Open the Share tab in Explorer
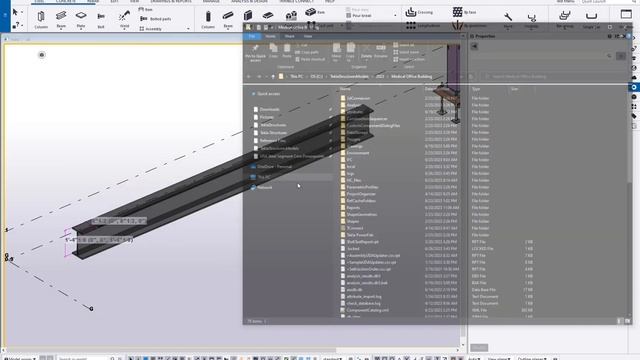The image size is (640, 360). click(x=289, y=36)
